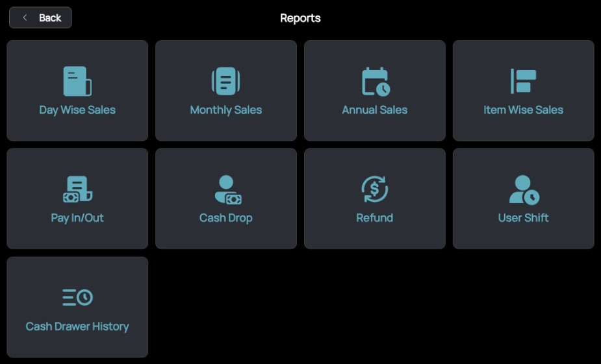
Task: Click the Monthly Sales scroll icon
Action: pos(225,81)
